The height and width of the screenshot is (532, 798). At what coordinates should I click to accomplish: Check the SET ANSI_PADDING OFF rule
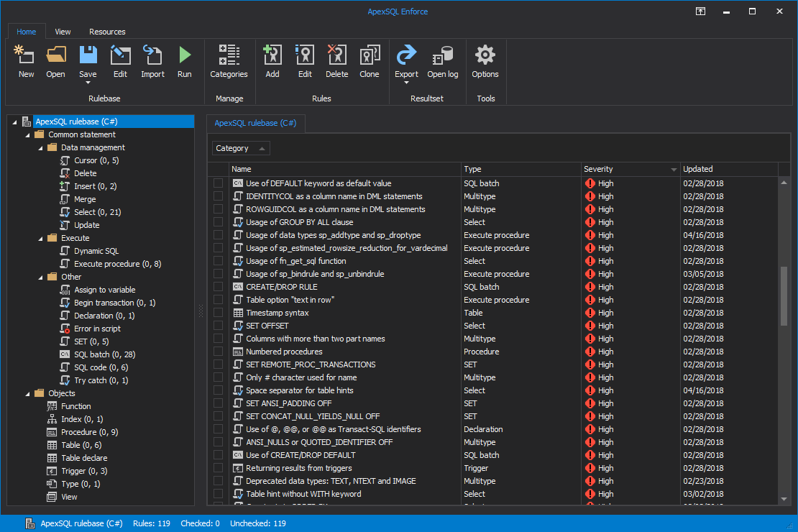click(219, 403)
